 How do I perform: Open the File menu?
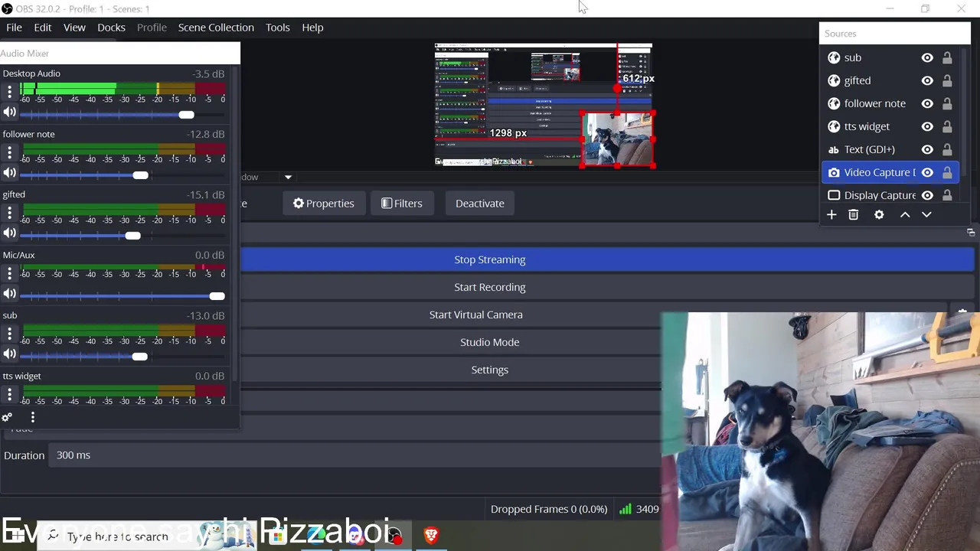14,28
